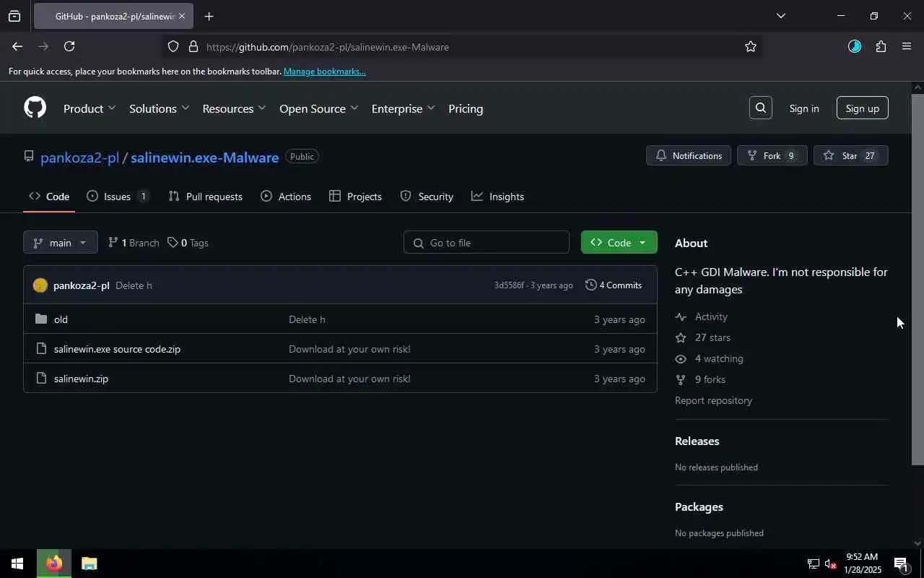Image resolution: width=924 pixels, height=578 pixels.
Task: Click the Notifications button
Action: click(x=689, y=156)
